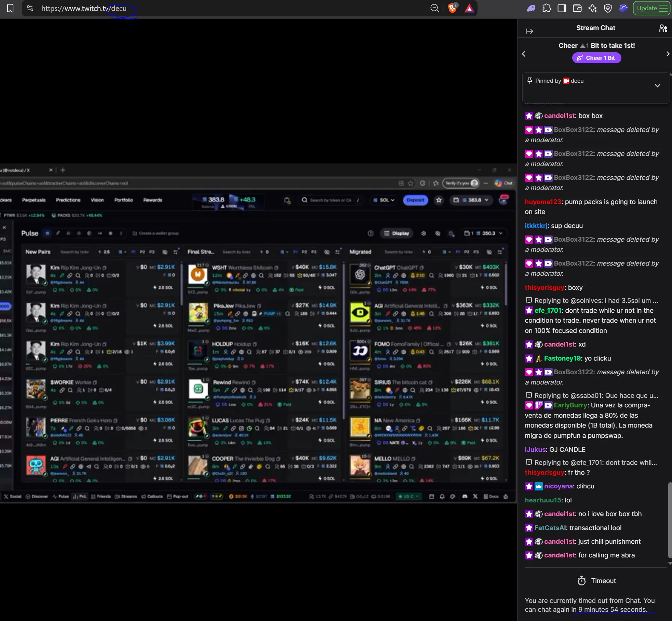Select Rewards tab in the streamed Axiom page
The image size is (672, 621).
click(x=152, y=200)
